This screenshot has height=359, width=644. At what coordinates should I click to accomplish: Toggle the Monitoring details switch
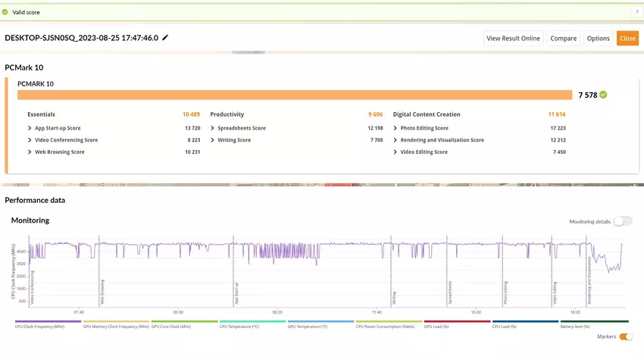tap(622, 221)
